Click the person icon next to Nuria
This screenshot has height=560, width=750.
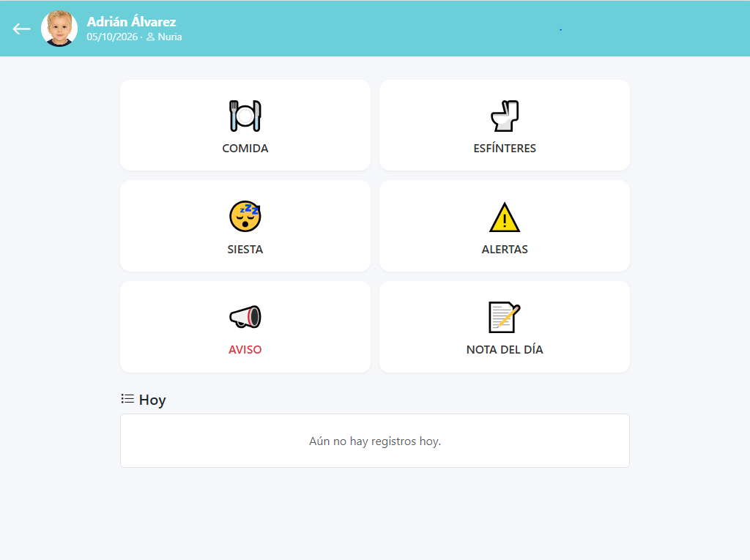[x=150, y=37]
